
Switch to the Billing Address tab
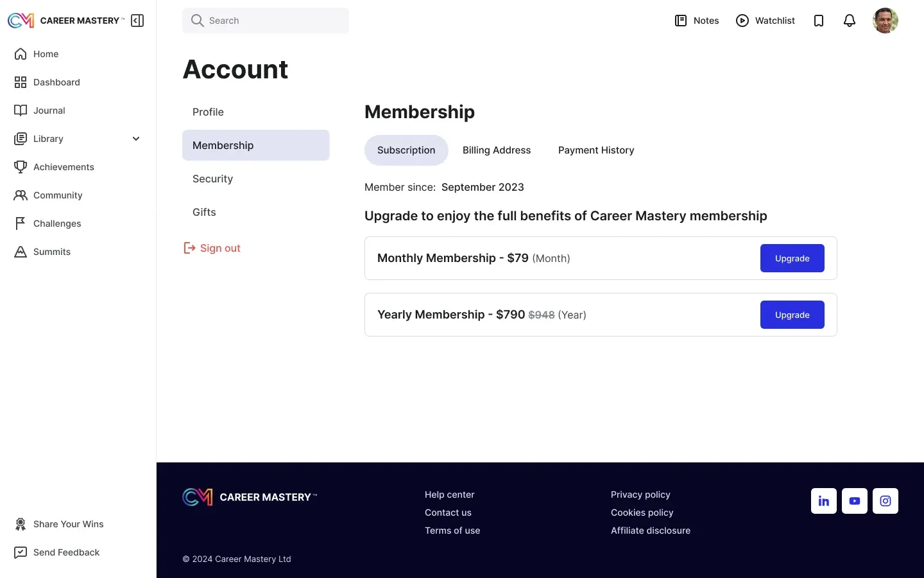coord(497,150)
